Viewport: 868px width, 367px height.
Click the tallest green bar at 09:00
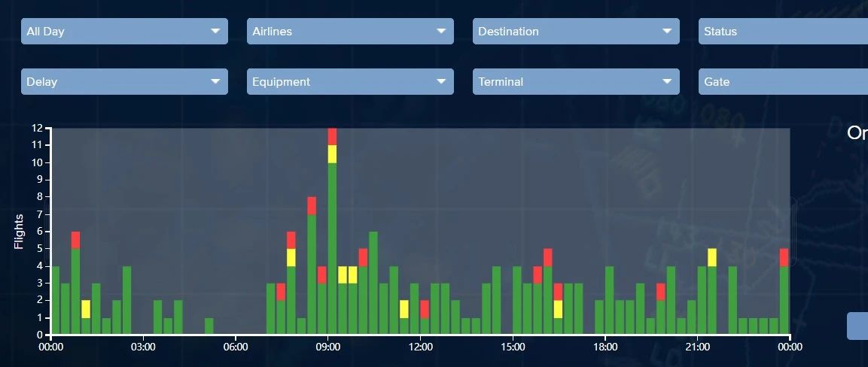[332, 249]
